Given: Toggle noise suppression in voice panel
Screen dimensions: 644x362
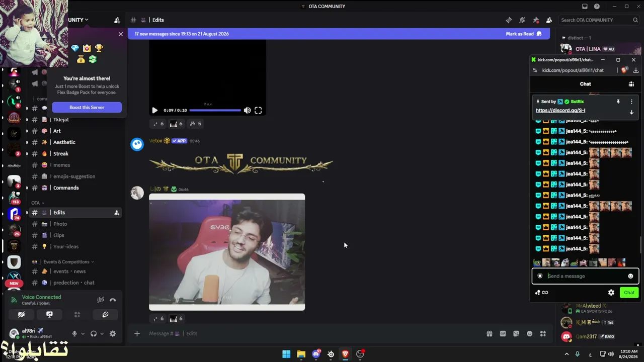Looking at the screenshot, I should tap(101, 300).
